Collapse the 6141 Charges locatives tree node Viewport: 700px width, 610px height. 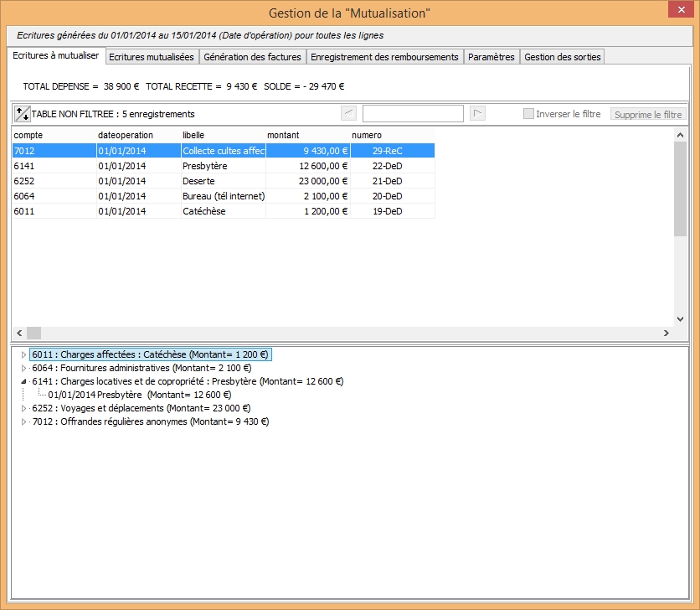pyautogui.click(x=23, y=381)
